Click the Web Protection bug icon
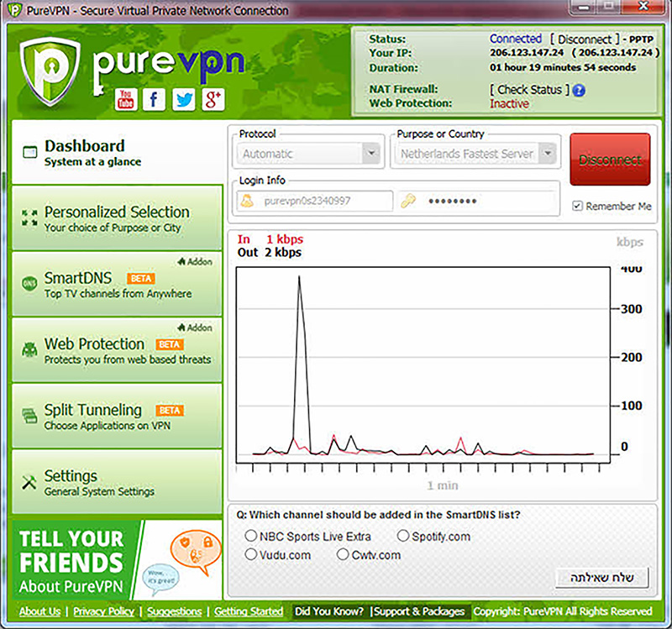672x629 pixels. (x=29, y=349)
